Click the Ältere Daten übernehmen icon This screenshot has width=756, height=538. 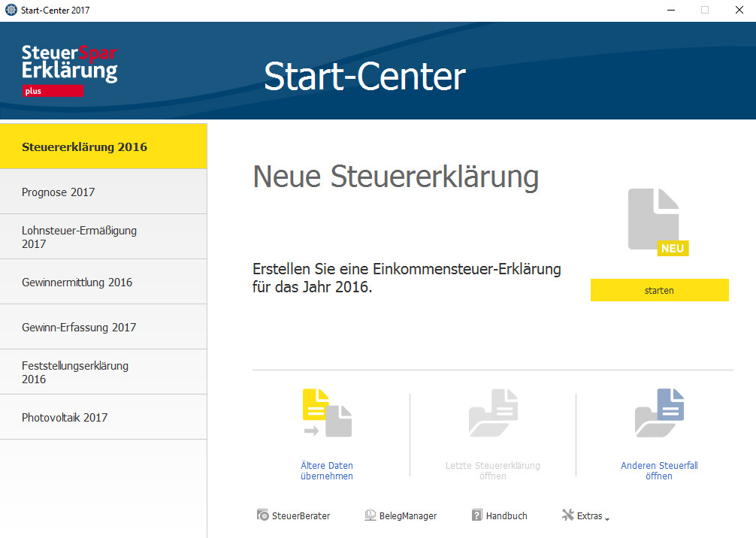pos(327,413)
